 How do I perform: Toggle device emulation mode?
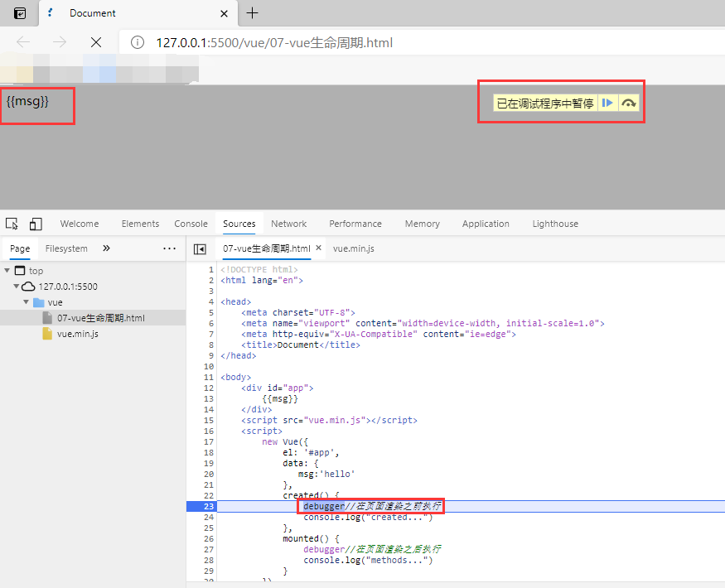pyautogui.click(x=36, y=224)
